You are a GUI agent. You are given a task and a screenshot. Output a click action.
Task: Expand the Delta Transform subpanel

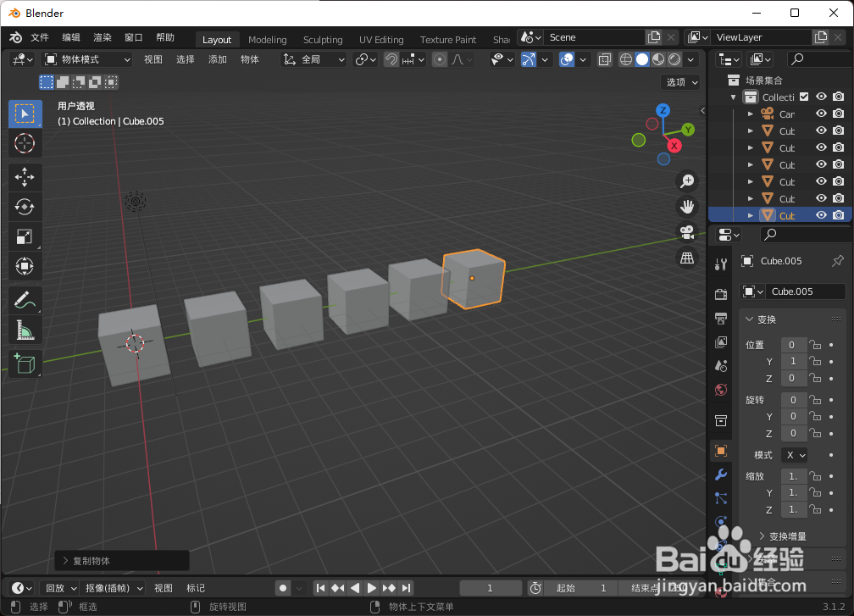pos(783,536)
